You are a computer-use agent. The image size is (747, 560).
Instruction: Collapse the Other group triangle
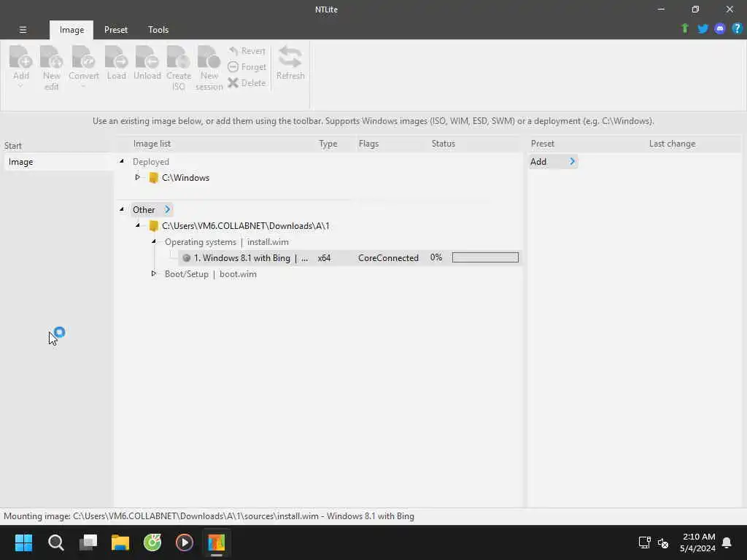click(x=122, y=209)
